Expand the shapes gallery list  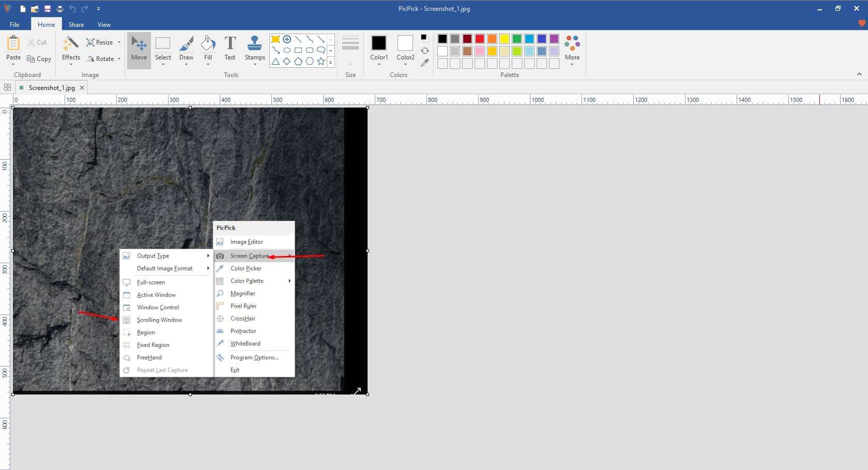[x=331, y=63]
